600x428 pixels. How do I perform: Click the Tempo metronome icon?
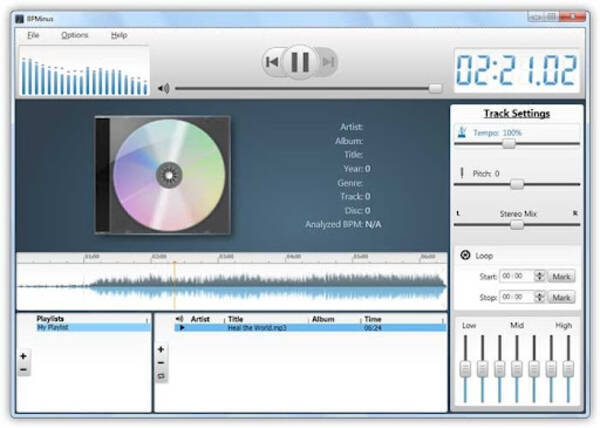pos(462,132)
